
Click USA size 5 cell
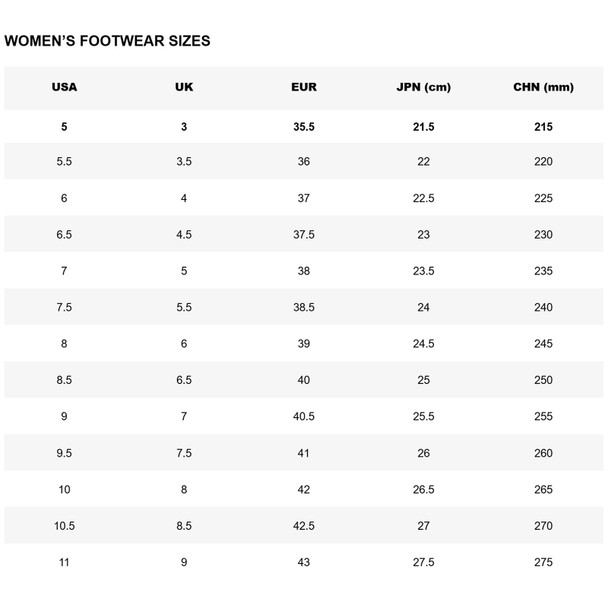click(64, 127)
